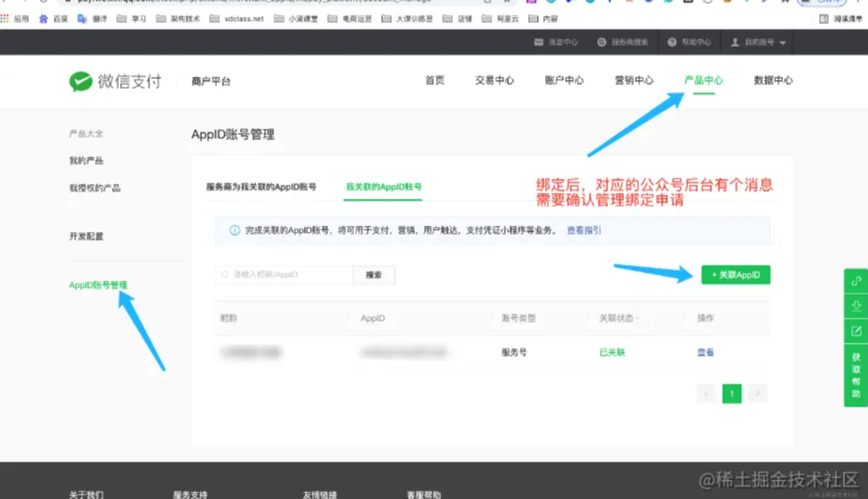Open the 营销中心 nav item
The width and height of the screenshot is (868, 499).
point(634,81)
